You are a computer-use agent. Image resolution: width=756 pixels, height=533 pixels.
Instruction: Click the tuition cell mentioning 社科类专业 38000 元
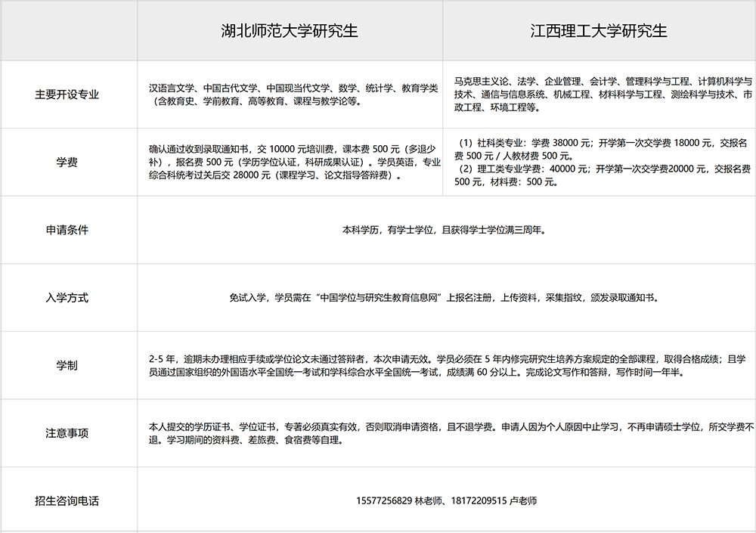603,162
